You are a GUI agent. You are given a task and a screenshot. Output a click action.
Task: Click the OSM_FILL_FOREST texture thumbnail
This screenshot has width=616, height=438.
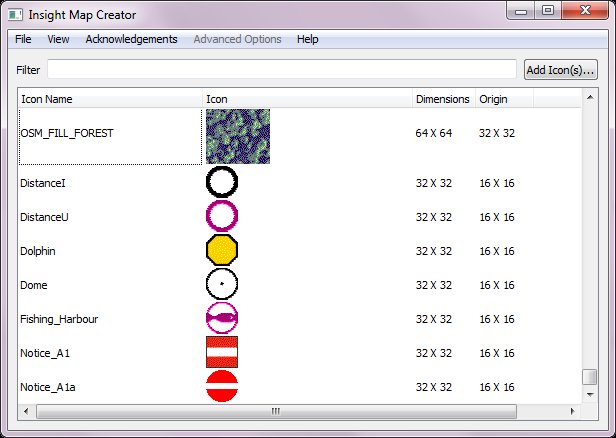coord(237,137)
